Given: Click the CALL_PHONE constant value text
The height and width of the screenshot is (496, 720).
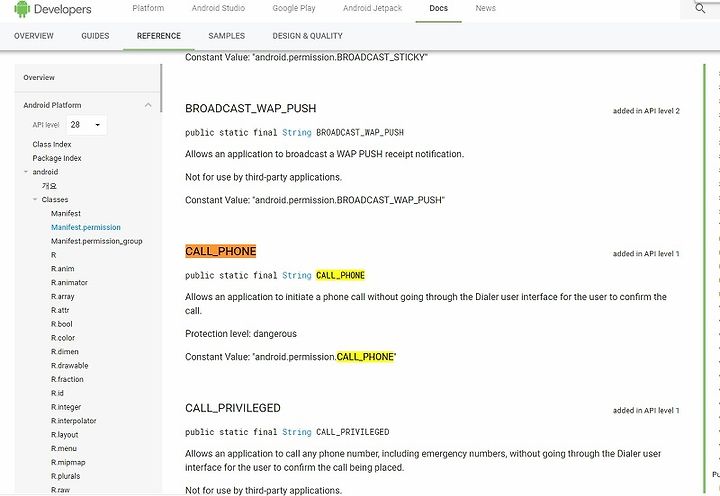Looking at the screenshot, I should point(291,357).
